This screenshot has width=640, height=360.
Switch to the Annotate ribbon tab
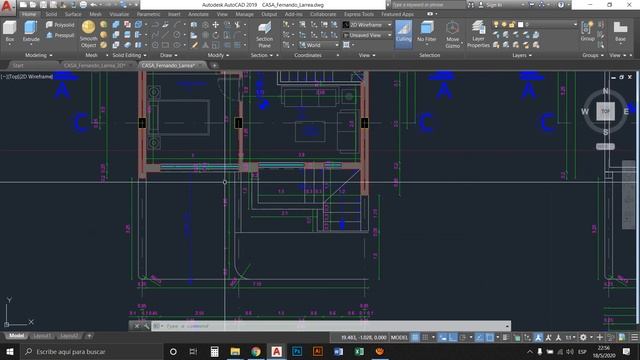click(198, 14)
